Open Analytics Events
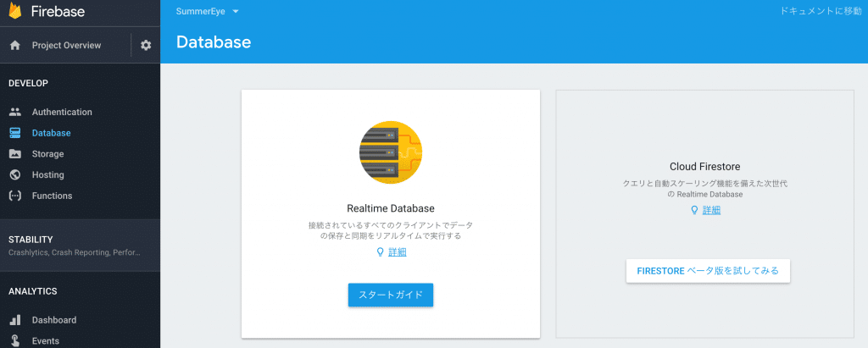 pyautogui.click(x=46, y=341)
